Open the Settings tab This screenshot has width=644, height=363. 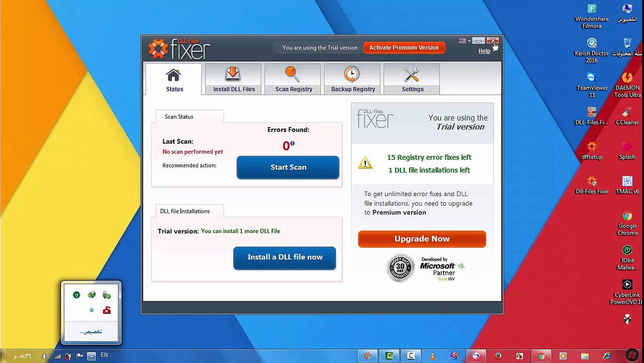[412, 79]
